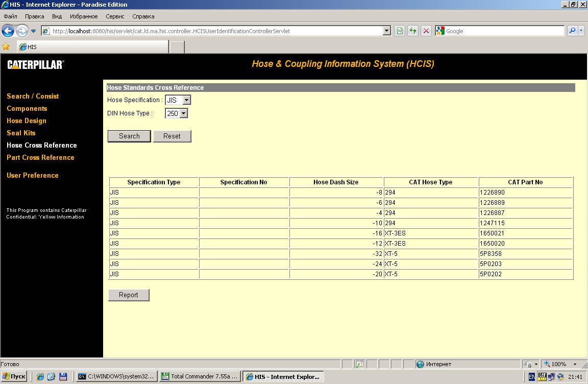The width and height of the screenshot is (588, 384).
Task: Open the Справка menu
Action: pyautogui.click(x=143, y=16)
